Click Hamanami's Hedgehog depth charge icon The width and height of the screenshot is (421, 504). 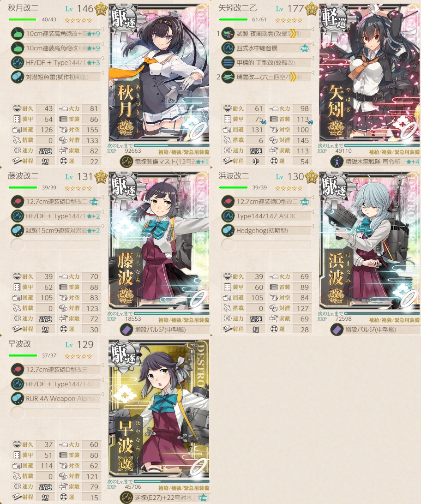click(228, 230)
